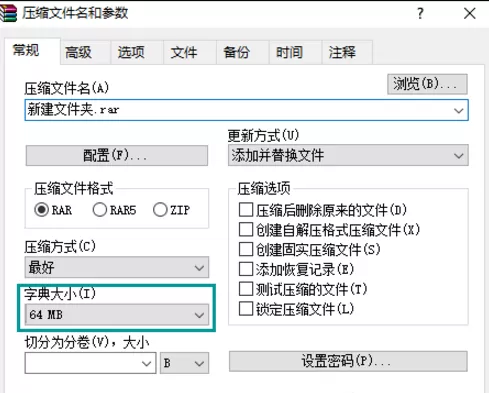Enable 创建固实压缩文件(S) checkbox
The image size is (489, 393).
coord(246,249)
